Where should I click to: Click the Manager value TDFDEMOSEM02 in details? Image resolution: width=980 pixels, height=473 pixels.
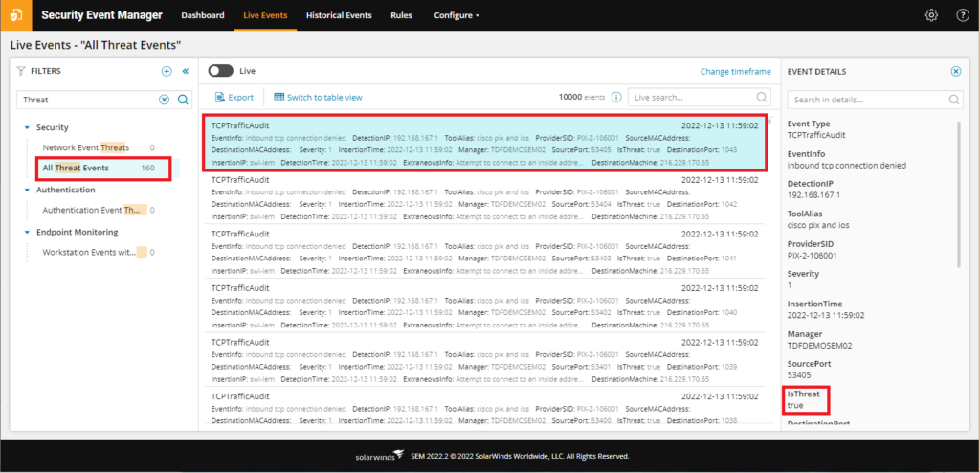[x=819, y=346]
